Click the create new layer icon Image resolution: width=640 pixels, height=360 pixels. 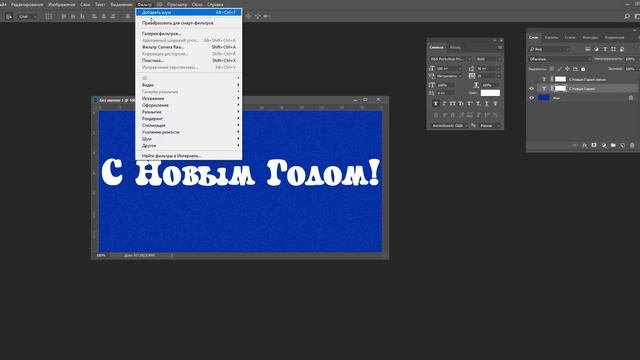[622, 145]
